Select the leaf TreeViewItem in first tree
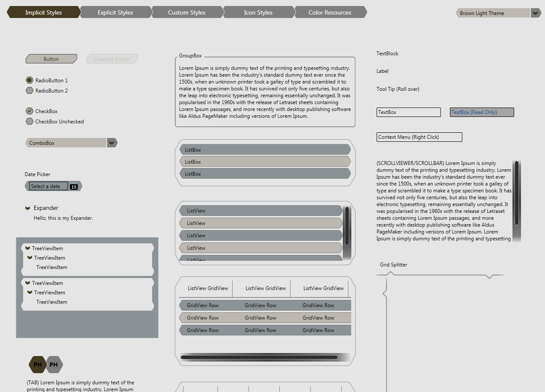 click(x=52, y=267)
